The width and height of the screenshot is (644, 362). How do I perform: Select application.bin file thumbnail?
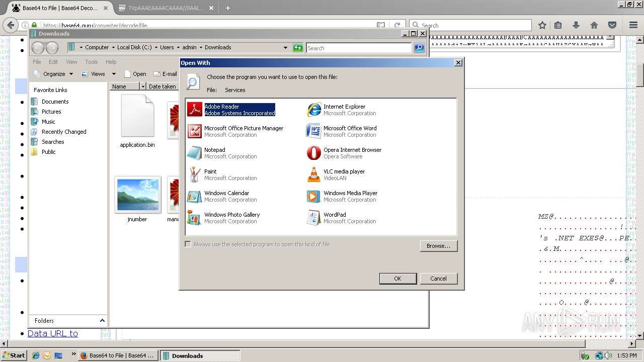137,116
